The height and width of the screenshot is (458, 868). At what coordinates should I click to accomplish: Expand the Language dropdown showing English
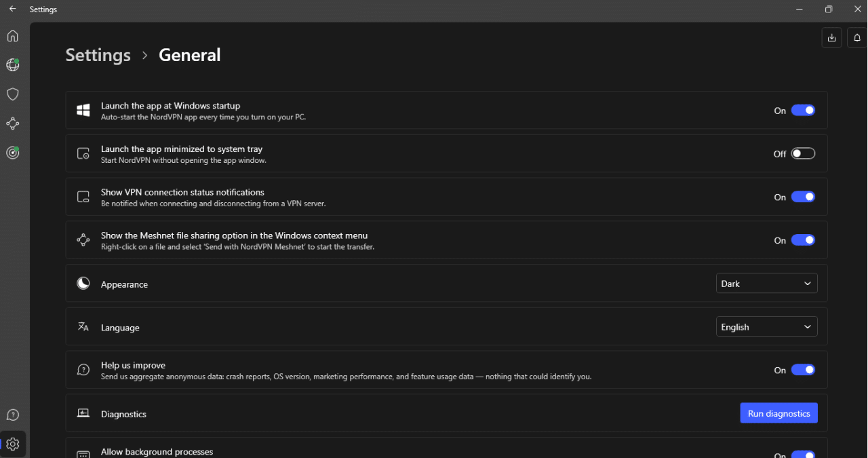[x=766, y=326]
